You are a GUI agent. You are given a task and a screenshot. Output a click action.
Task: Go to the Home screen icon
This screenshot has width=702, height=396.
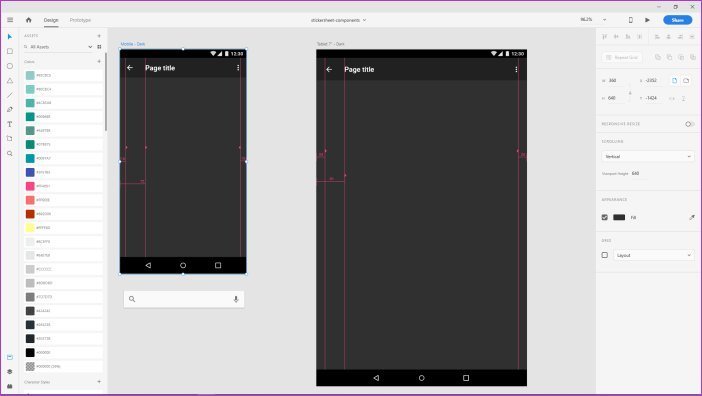click(x=29, y=20)
